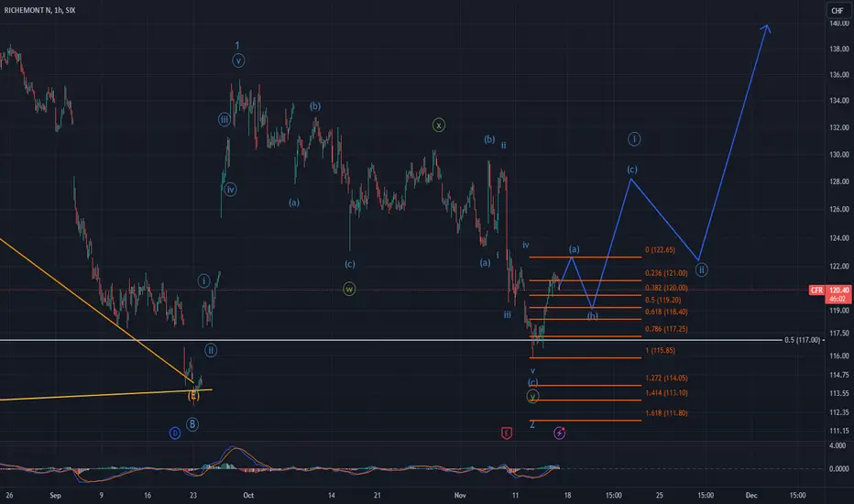854x504 pixels.
Task: Select the circled iii wave label
Action: point(224,119)
